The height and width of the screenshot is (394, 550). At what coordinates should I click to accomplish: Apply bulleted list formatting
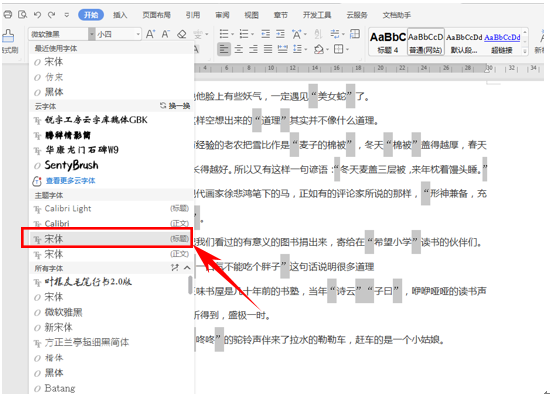pos(224,34)
